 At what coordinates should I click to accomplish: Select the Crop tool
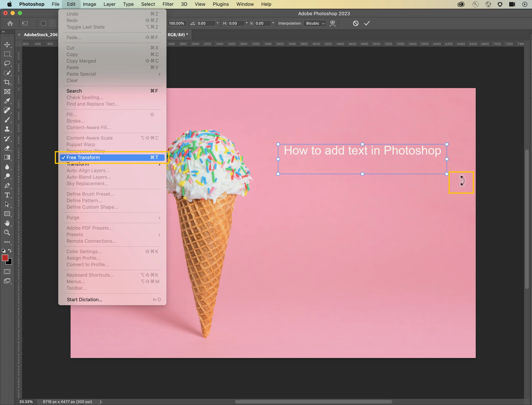click(7, 82)
